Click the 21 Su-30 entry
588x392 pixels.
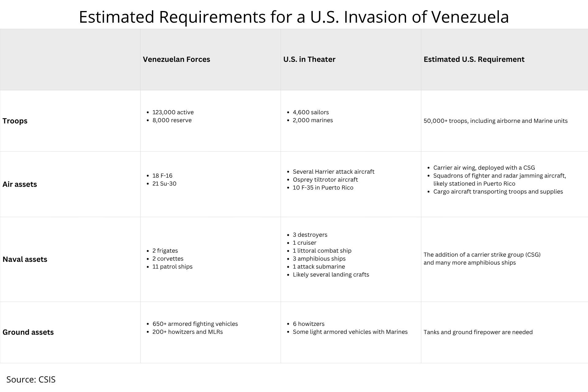click(164, 184)
